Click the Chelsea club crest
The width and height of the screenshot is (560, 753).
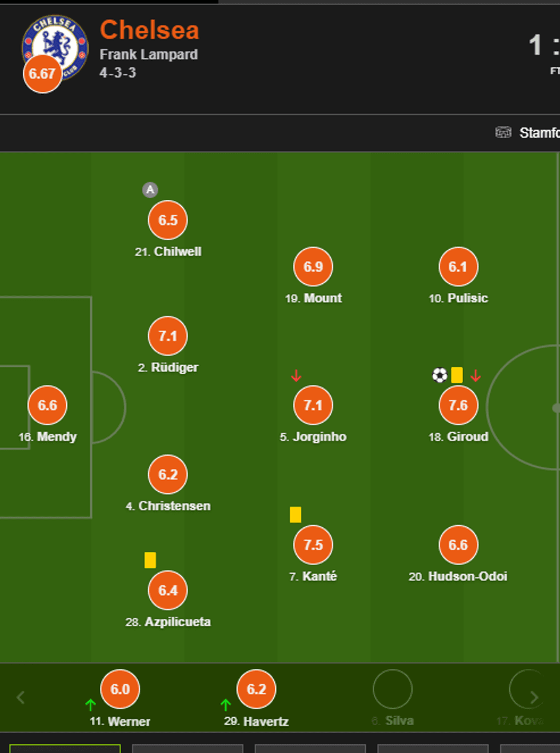click(x=55, y=45)
